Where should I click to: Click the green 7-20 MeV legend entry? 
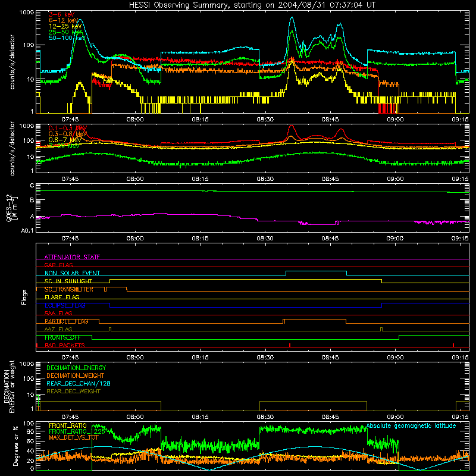pyautogui.click(x=64, y=146)
